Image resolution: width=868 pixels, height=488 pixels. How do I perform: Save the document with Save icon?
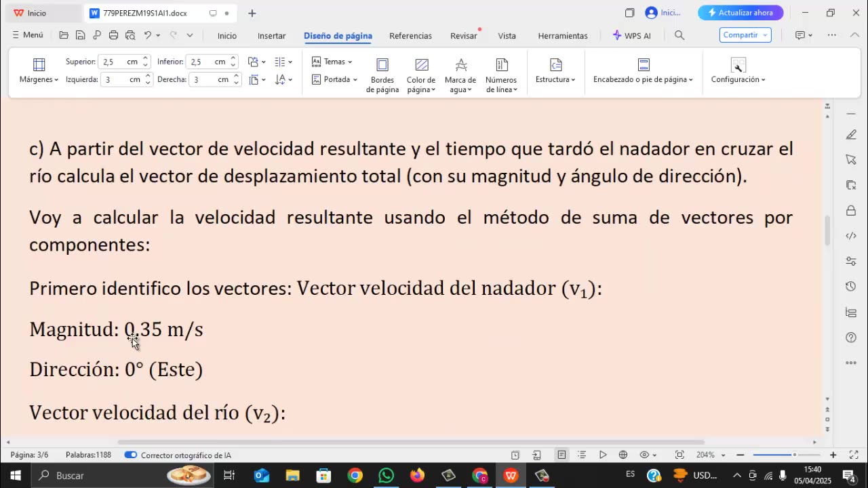pos(80,35)
